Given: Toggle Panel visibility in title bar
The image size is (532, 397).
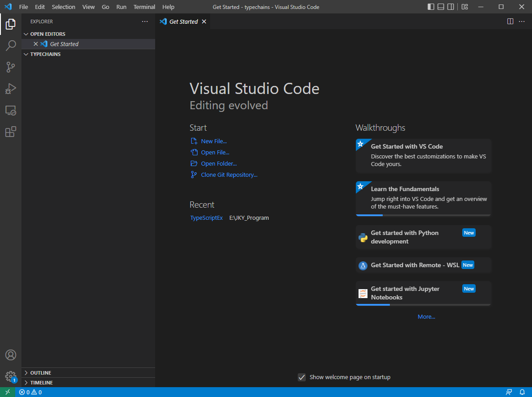Looking at the screenshot, I should click(x=441, y=7).
